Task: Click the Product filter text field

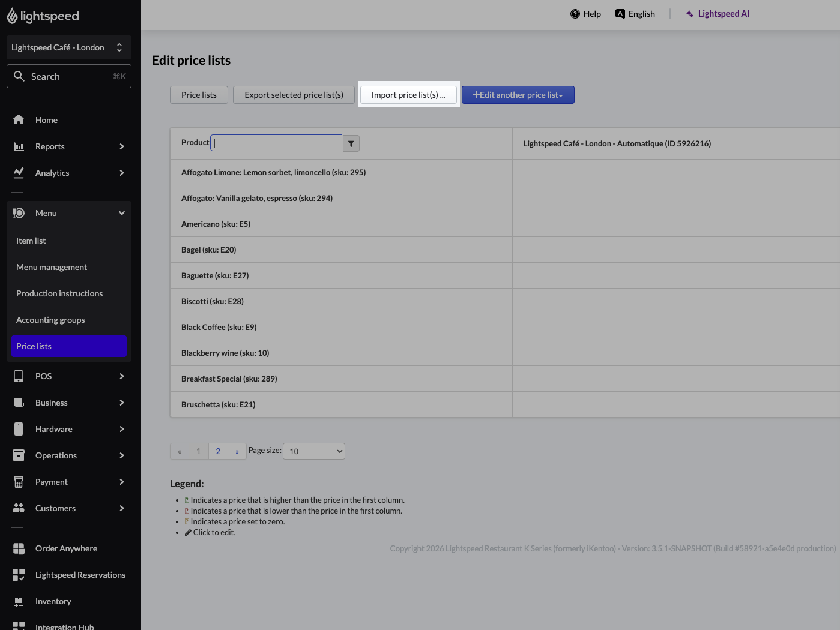Action: [276, 143]
